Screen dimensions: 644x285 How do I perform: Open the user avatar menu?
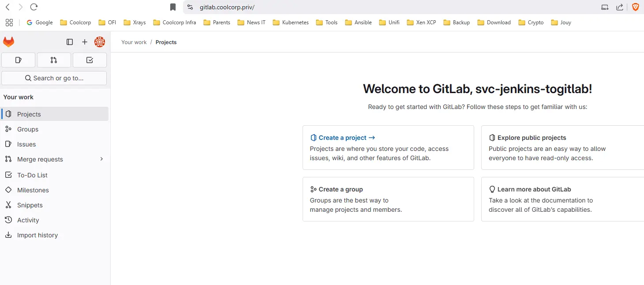pos(100,42)
